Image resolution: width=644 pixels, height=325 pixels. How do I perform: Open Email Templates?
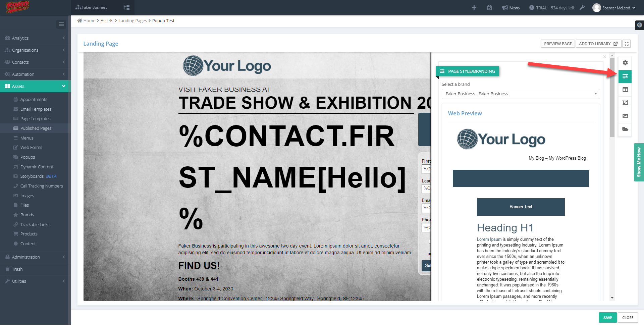click(x=34, y=109)
